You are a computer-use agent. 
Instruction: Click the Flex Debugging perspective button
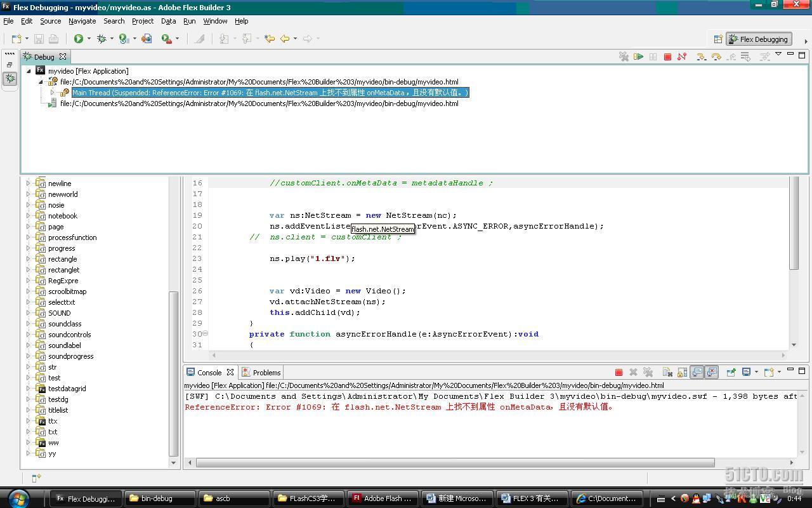point(759,39)
